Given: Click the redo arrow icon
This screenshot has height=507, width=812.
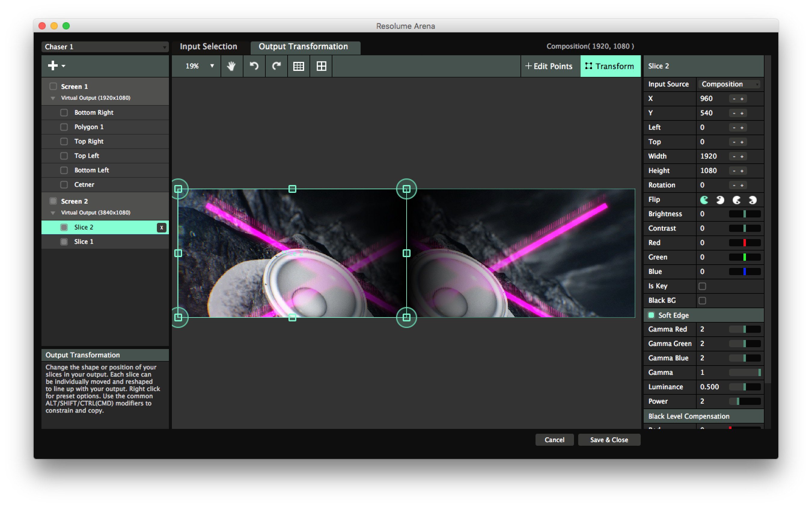Looking at the screenshot, I should coord(276,66).
